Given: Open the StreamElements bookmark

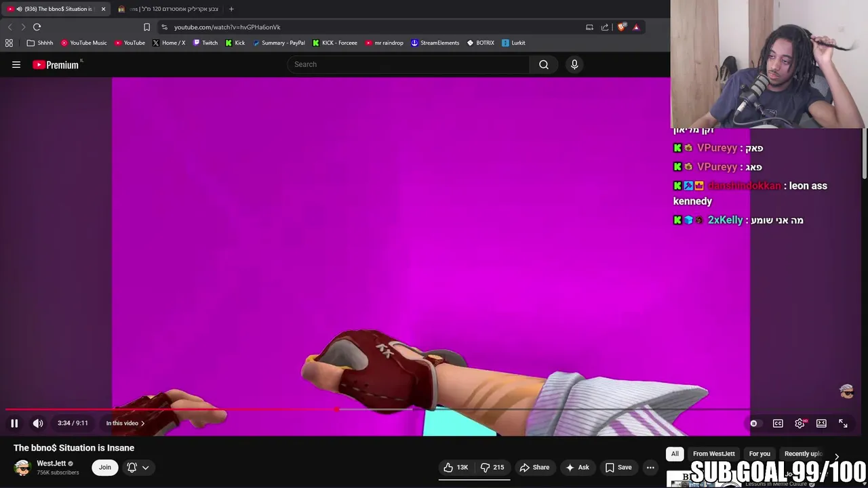Looking at the screenshot, I should [435, 43].
